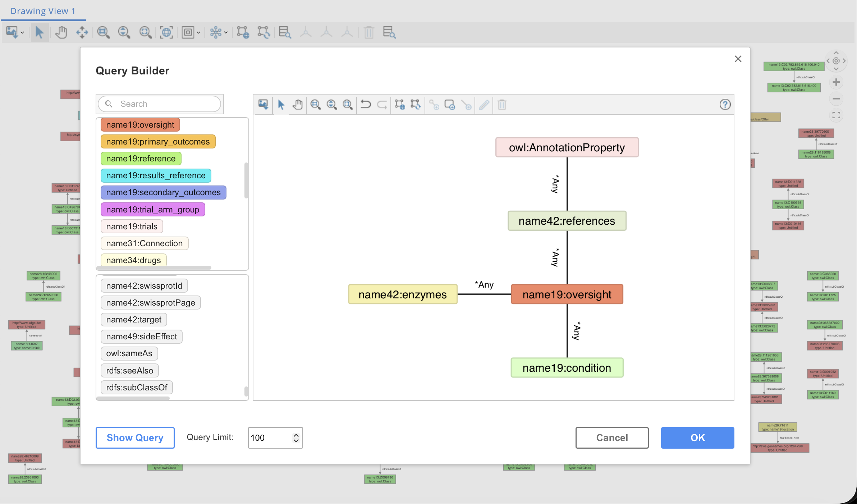The image size is (857, 504).
Task: Open the export image dropdown in main toolbar
Action: click(x=22, y=33)
